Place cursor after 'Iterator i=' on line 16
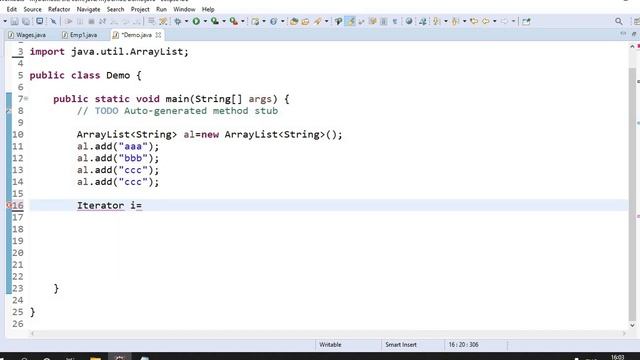Screen dimensions: 640x360 coord(142,205)
